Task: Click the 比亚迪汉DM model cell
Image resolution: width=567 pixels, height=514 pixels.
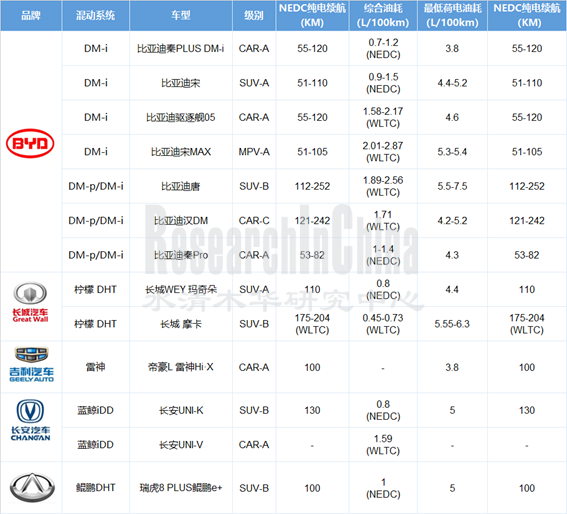Action: 180,221
